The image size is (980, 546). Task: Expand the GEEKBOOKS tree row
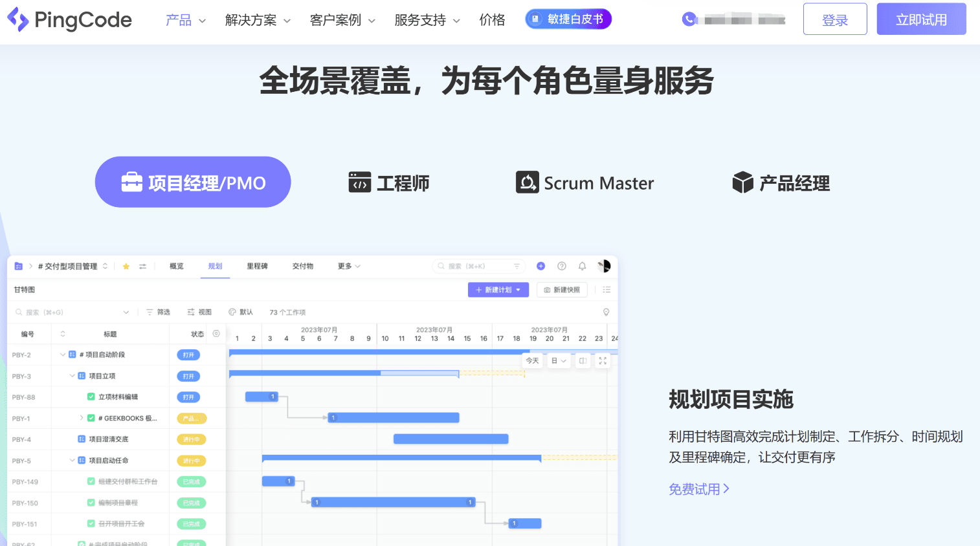point(82,418)
